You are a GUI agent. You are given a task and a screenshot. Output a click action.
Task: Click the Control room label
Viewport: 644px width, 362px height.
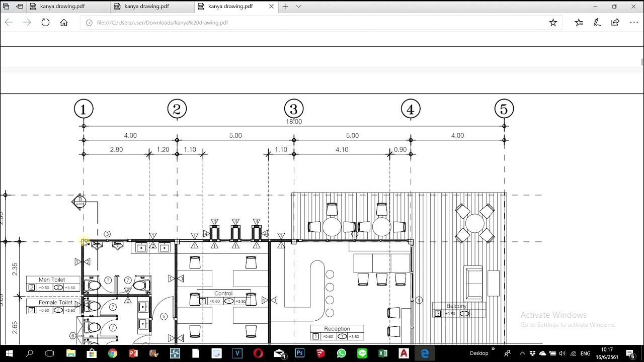point(223,294)
